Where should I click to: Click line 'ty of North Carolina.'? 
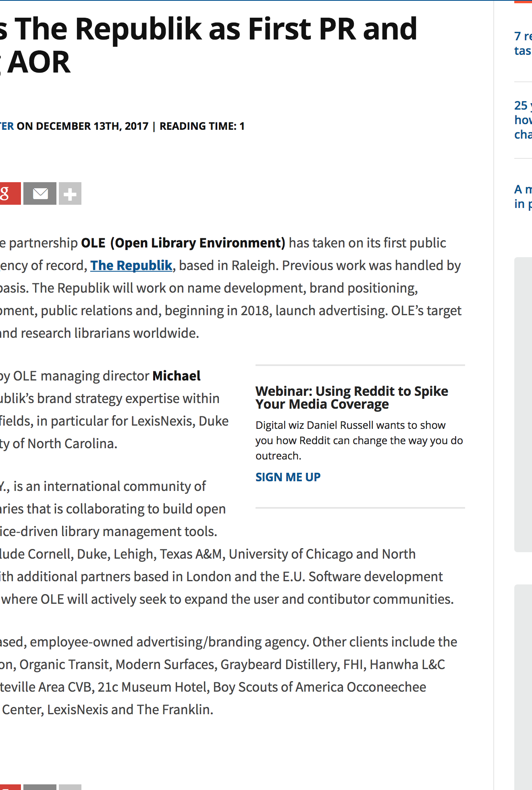[x=59, y=444]
